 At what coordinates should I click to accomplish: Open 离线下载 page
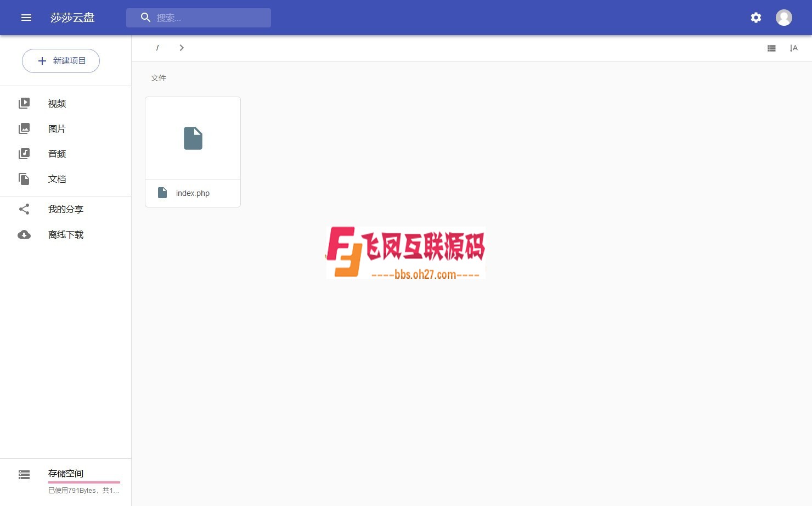pos(66,234)
